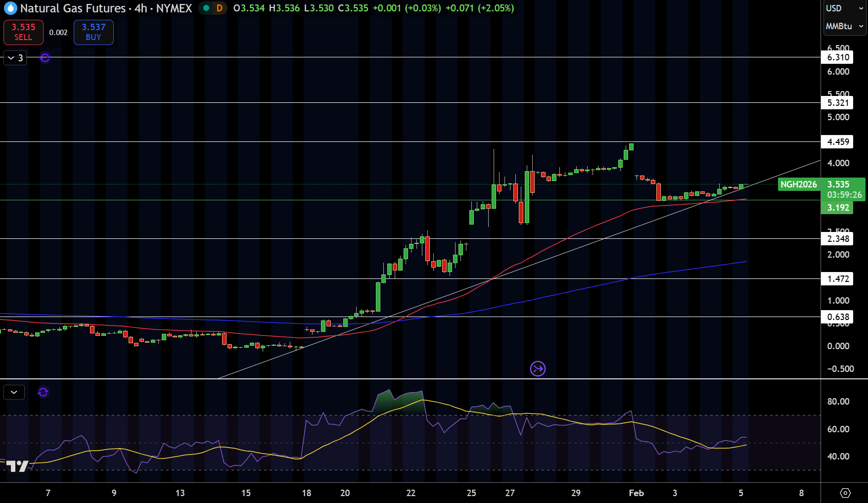Click the 2.348 horizontal line price label
The image size is (868, 503).
pos(837,239)
